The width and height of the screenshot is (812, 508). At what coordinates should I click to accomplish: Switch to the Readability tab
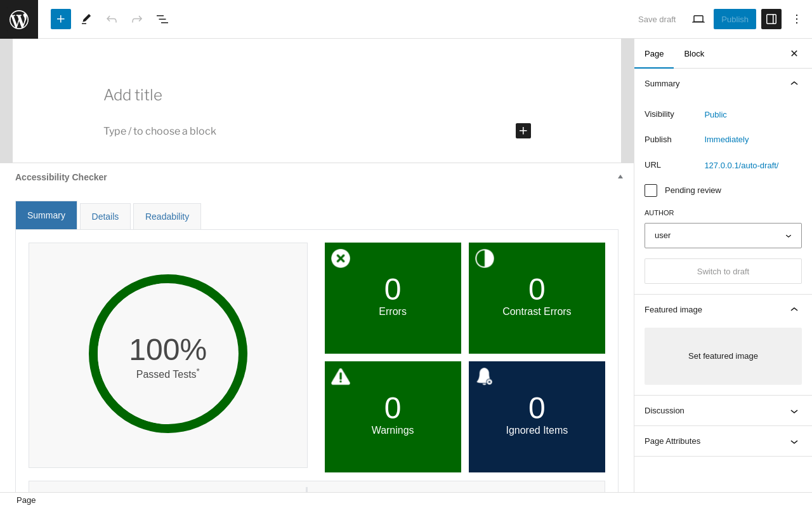point(167,217)
